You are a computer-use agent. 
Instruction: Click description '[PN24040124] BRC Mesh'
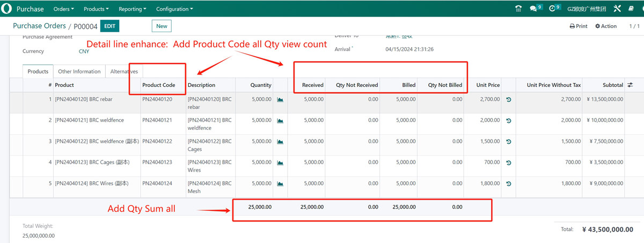(x=209, y=187)
